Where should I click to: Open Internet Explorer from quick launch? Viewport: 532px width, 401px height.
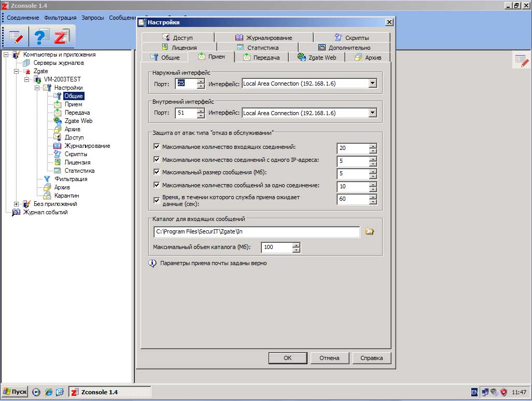49,392
